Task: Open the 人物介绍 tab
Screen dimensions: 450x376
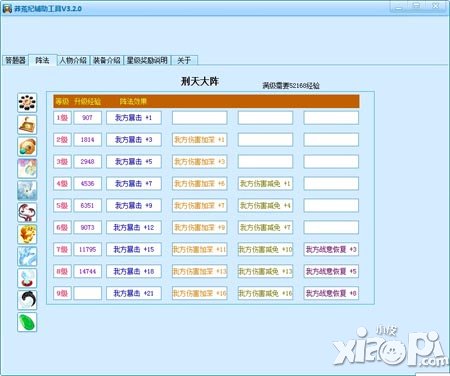Action: coord(73,60)
